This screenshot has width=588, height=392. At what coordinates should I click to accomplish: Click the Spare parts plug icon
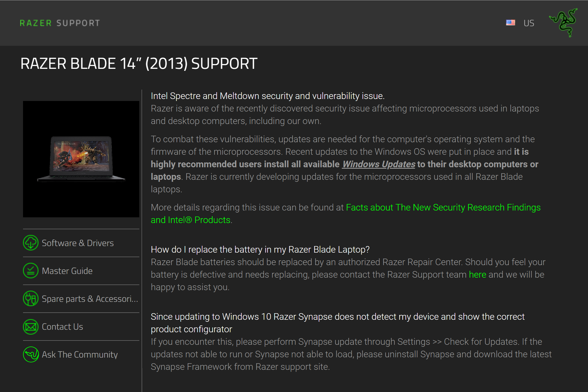31,299
